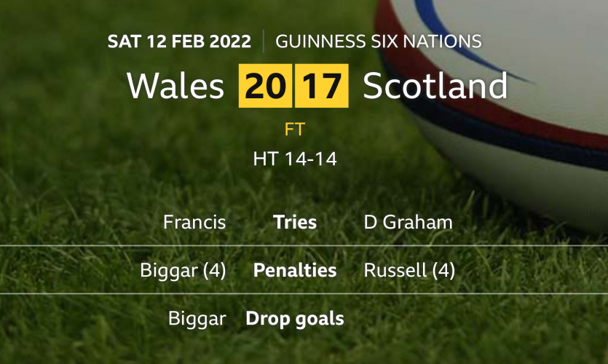Image resolution: width=608 pixels, height=364 pixels.
Task: Click the Wales team name
Action: tap(175, 87)
